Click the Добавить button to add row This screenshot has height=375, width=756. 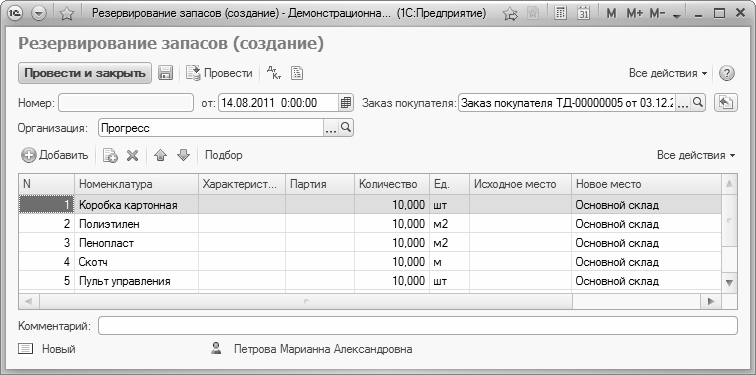(55, 155)
